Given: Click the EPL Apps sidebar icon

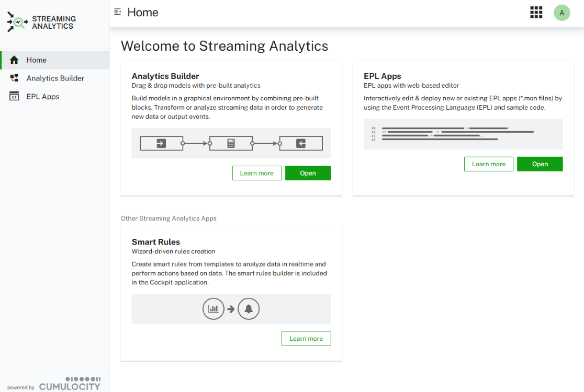Looking at the screenshot, I should pyautogui.click(x=13, y=96).
